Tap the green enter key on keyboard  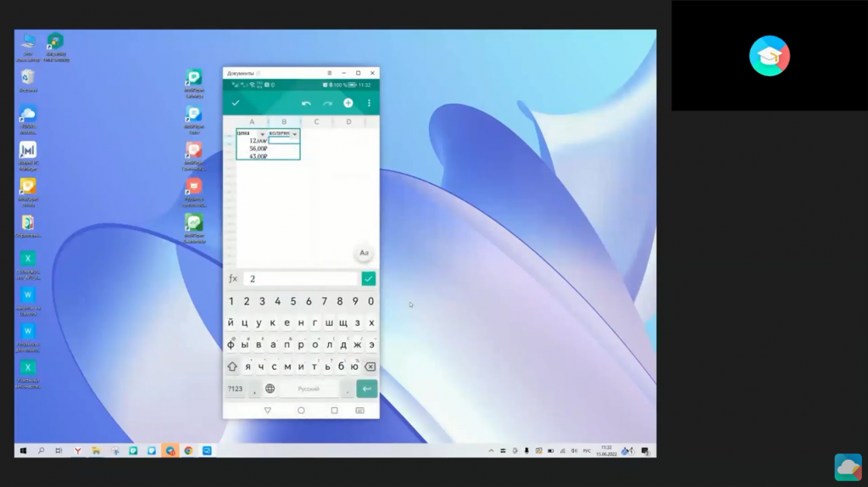click(x=367, y=389)
